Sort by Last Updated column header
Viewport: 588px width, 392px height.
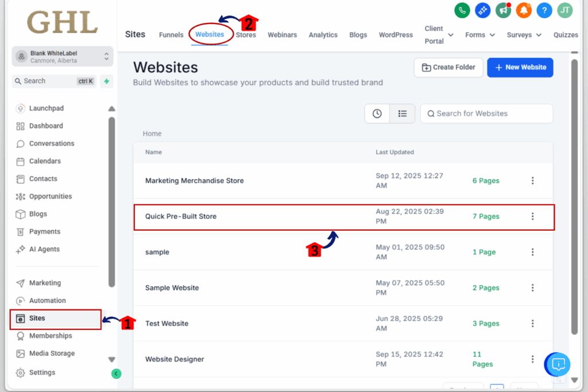394,152
